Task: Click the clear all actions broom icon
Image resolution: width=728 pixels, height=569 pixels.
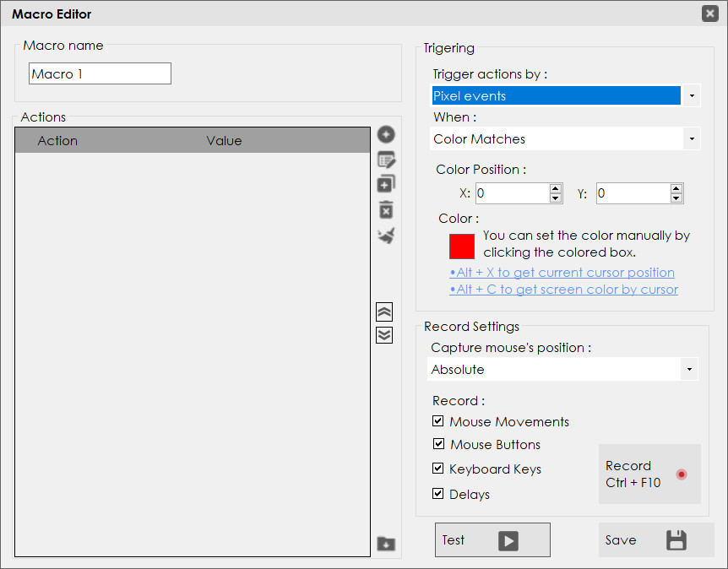Action: coord(386,236)
